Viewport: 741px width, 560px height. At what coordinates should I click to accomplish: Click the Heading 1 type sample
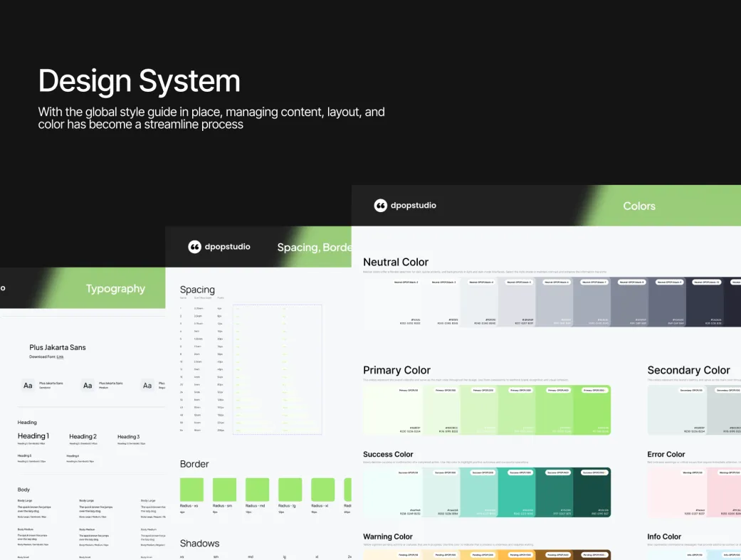click(33, 435)
